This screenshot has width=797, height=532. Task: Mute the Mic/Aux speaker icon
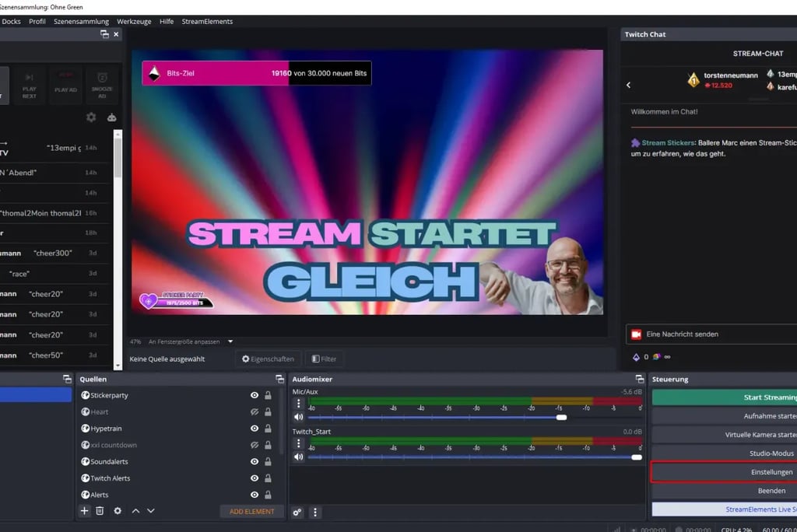tap(298, 417)
